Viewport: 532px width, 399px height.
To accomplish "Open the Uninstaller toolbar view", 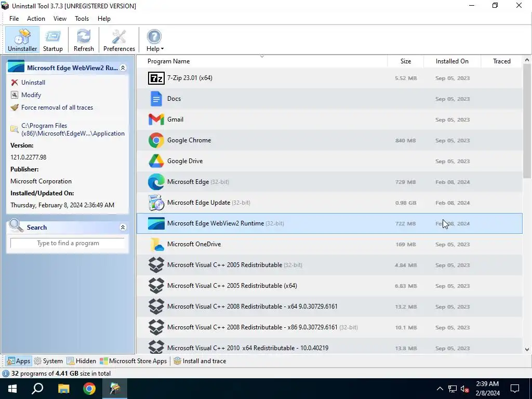I will 22,39.
